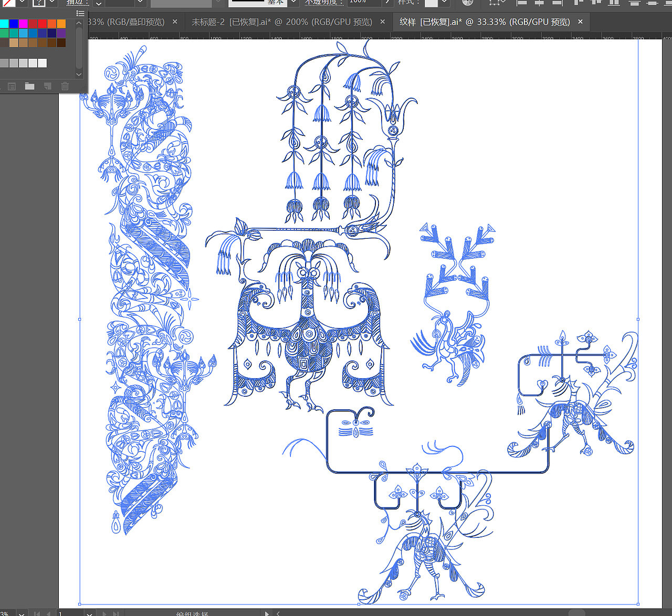
Task: Switch to 未标题-2 [已恢复].ai tab
Action: click(x=281, y=22)
